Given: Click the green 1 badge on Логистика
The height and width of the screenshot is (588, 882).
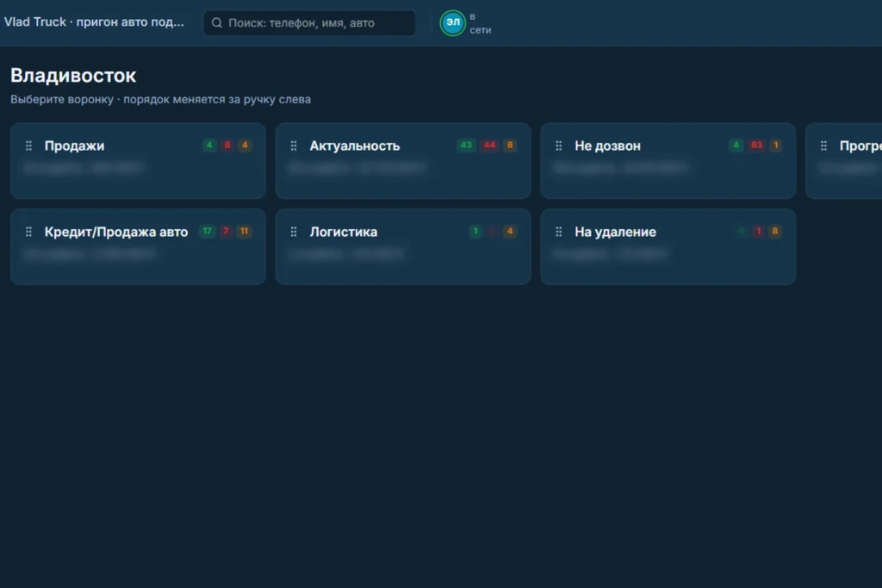Looking at the screenshot, I should click(x=475, y=231).
